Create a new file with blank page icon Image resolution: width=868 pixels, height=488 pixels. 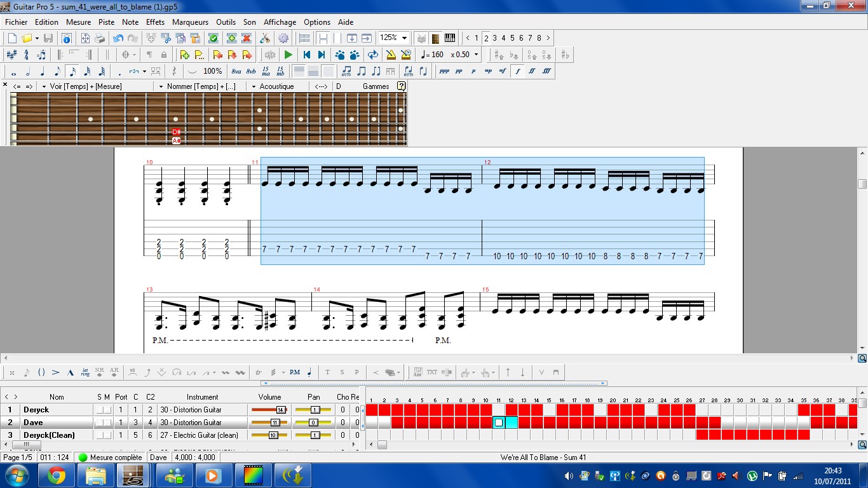[x=12, y=38]
